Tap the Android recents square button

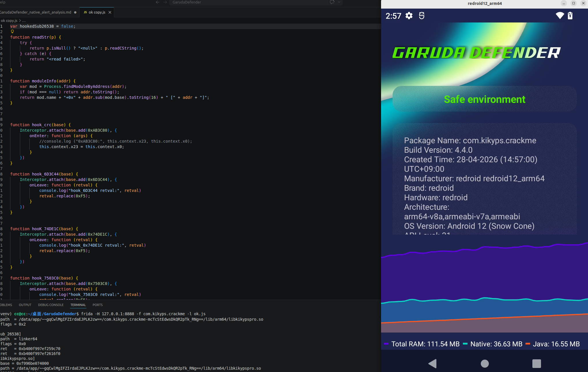tap(537, 364)
